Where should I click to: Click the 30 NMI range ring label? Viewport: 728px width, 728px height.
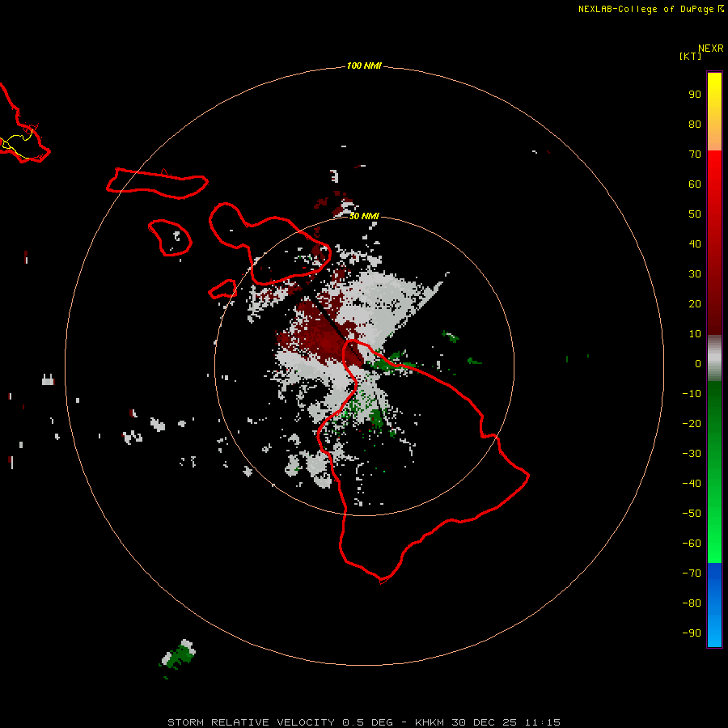pos(364,216)
